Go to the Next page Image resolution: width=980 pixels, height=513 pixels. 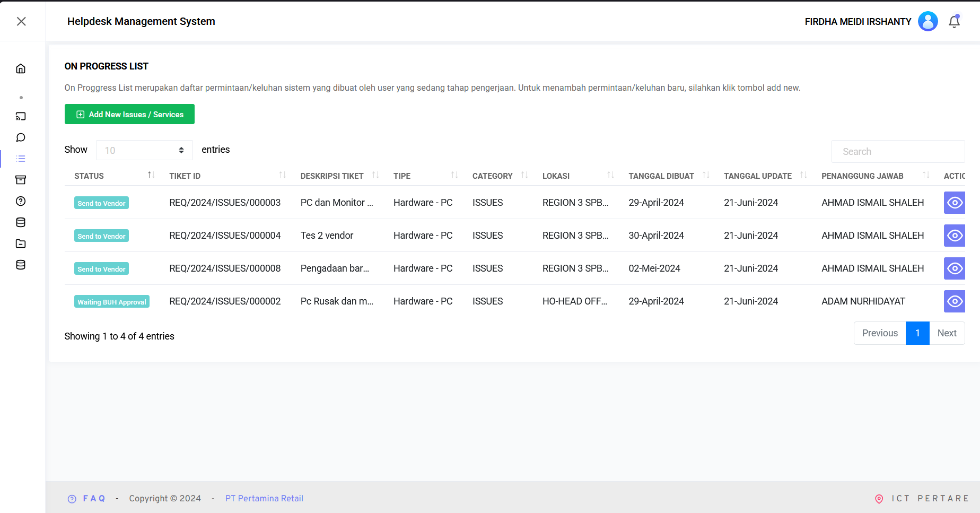click(x=947, y=333)
